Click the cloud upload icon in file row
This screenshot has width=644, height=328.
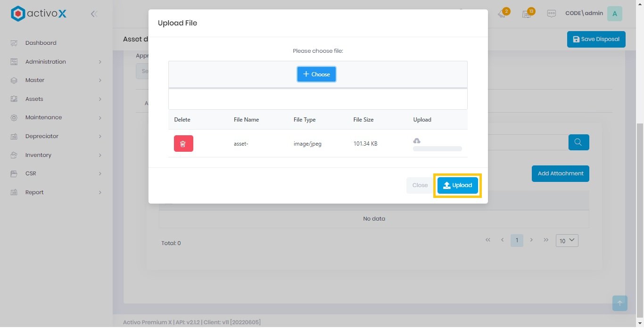(417, 140)
